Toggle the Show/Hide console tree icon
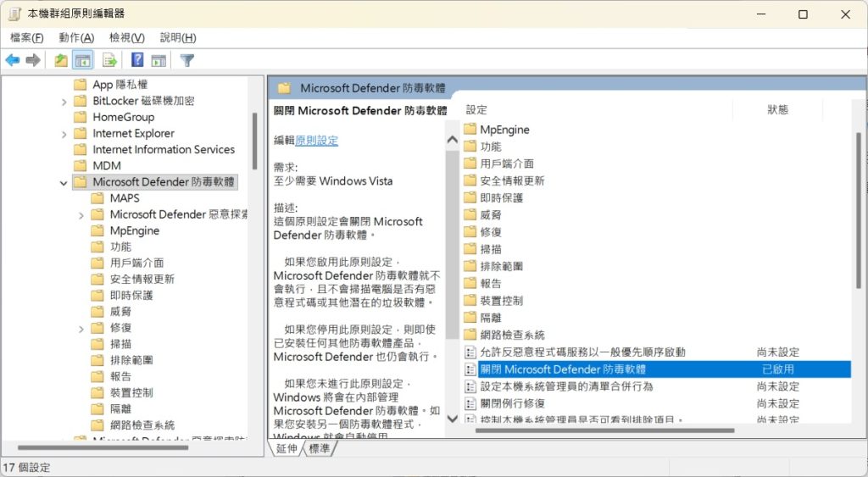This screenshot has width=868, height=477. [x=82, y=60]
